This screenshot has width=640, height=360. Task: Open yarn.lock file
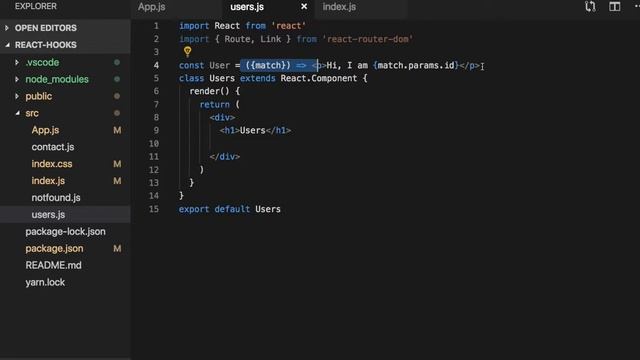(45, 282)
